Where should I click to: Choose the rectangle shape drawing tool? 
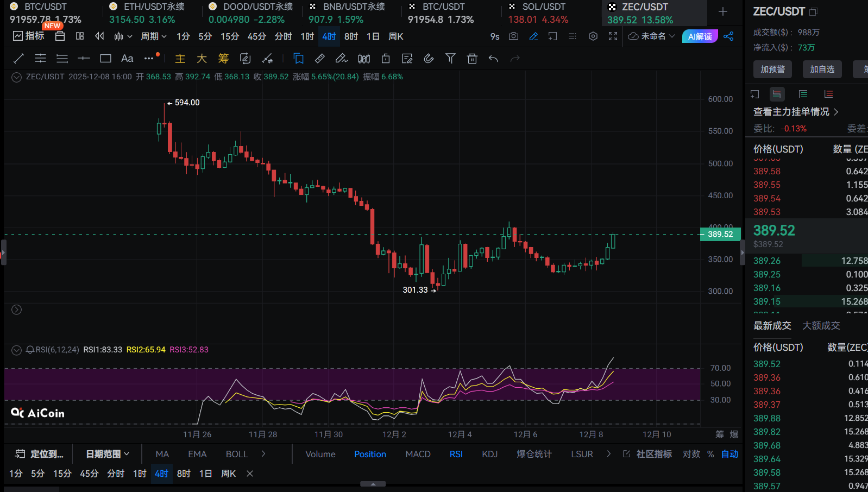click(105, 59)
